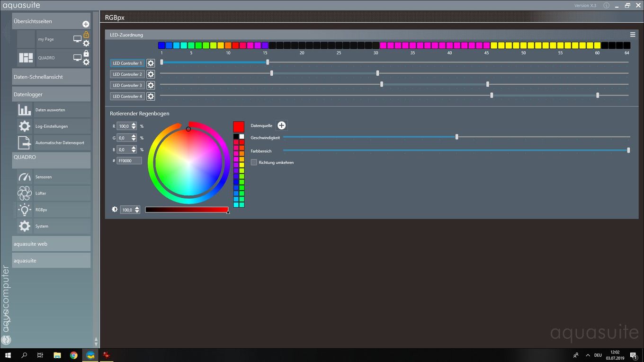This screenshot has height=362, width=644.
Task: Toggle the orange lock on my Page
Action: pyautogui.click(x=86, y=35)
